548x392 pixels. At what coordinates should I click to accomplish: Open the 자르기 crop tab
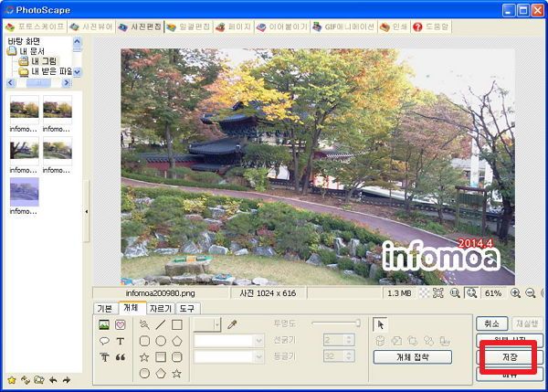pos(161,309)
